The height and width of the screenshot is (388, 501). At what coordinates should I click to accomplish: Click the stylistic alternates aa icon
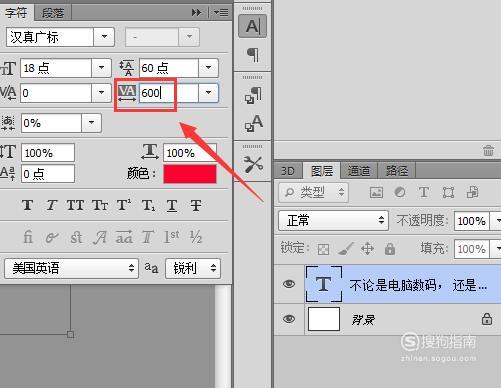pos(124,237)
